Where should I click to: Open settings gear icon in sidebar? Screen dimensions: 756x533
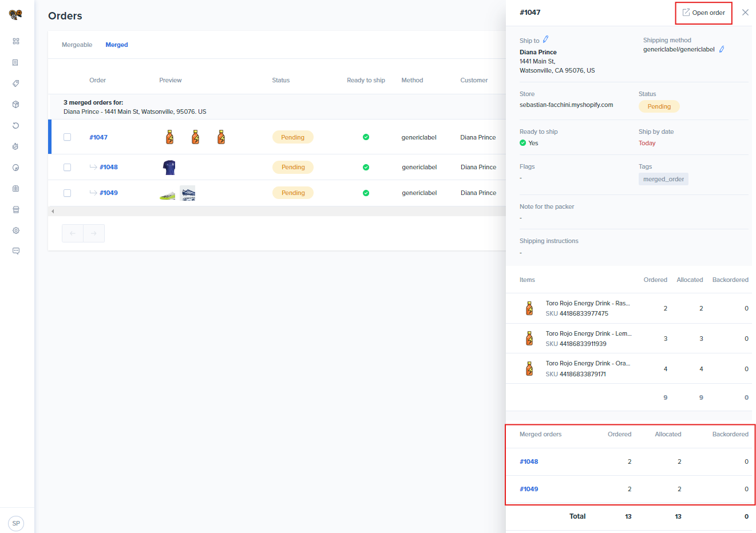pos(16,230)
